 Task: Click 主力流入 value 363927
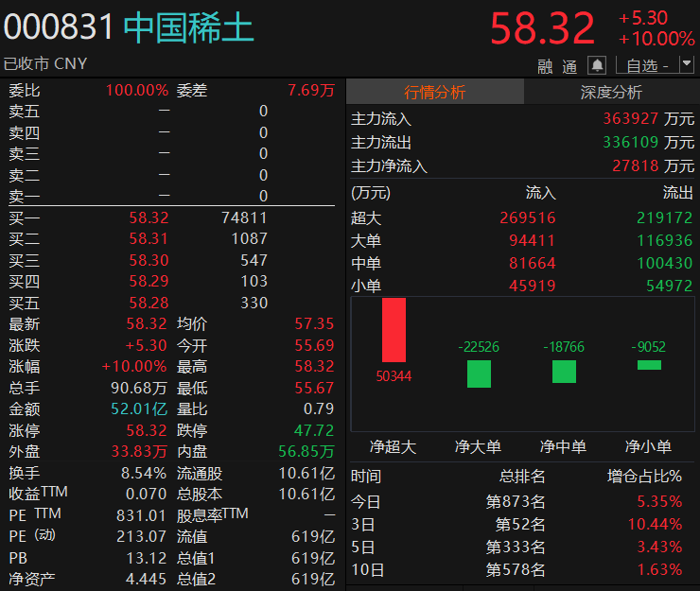pos(630,118)
